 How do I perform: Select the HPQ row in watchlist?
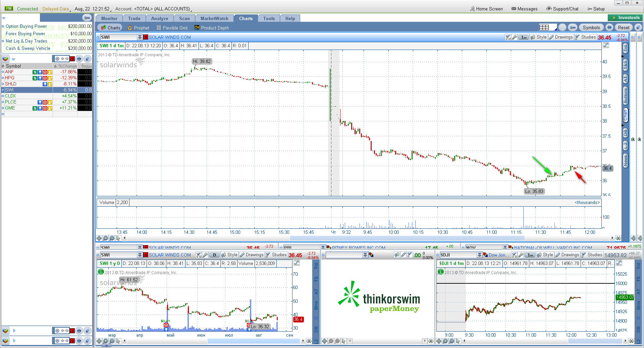pyautogui.click(x=47, y=78)
